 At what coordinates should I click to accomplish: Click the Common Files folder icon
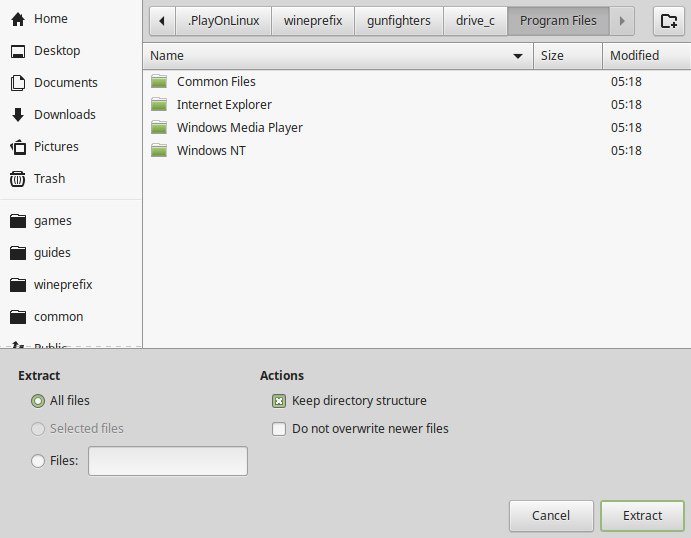pos(159,82)
